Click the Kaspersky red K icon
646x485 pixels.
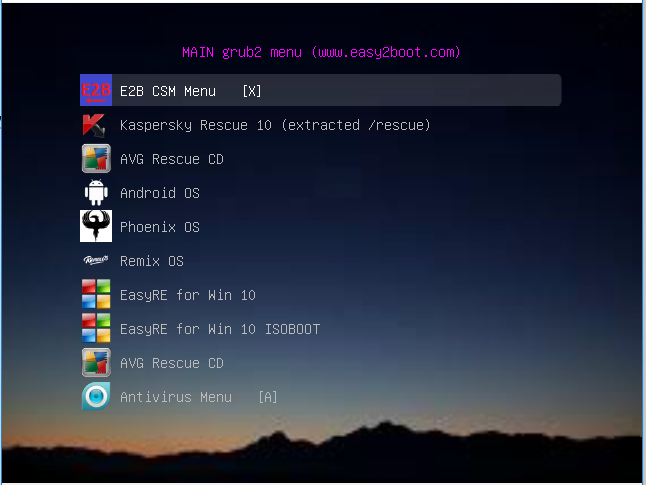(94, 125)
